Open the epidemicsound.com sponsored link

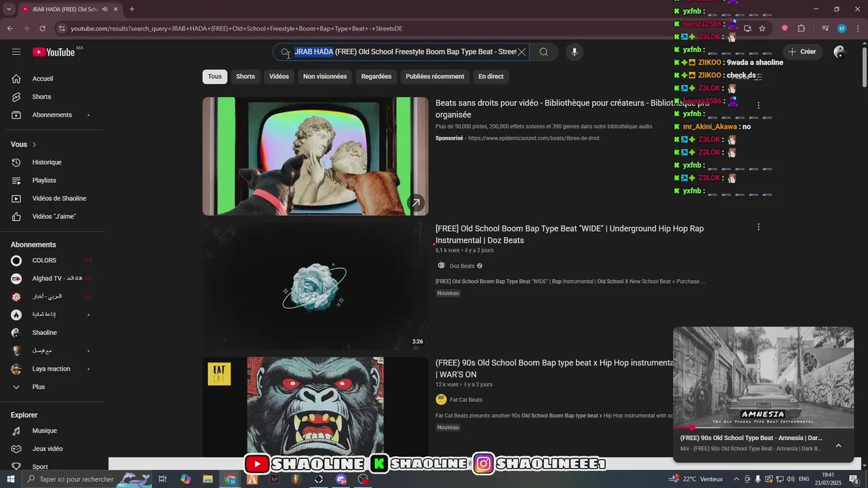(534, 138)
